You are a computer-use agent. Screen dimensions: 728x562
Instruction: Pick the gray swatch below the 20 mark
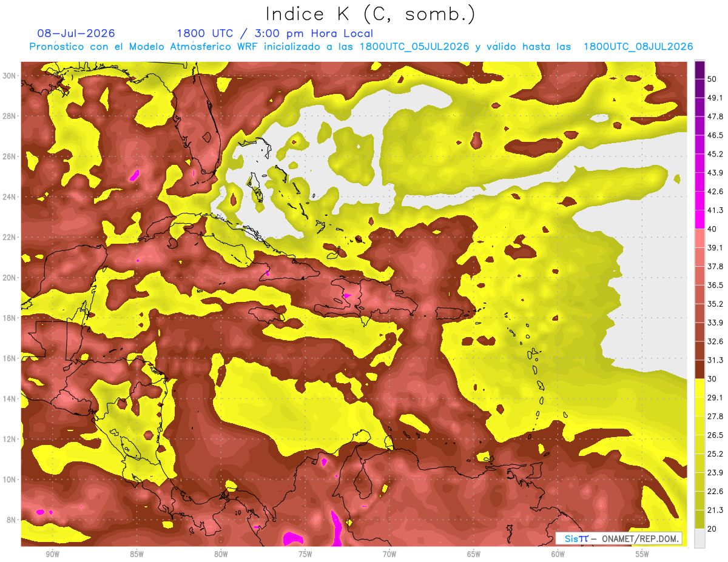pos(700,538)
